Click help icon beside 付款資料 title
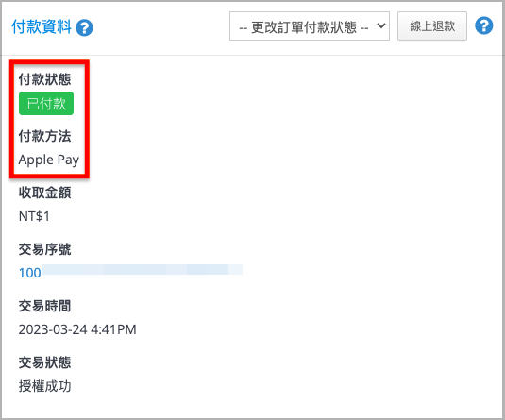Image resolution: width=505 pixels, height=420 pixels. (x=84, y=27)
